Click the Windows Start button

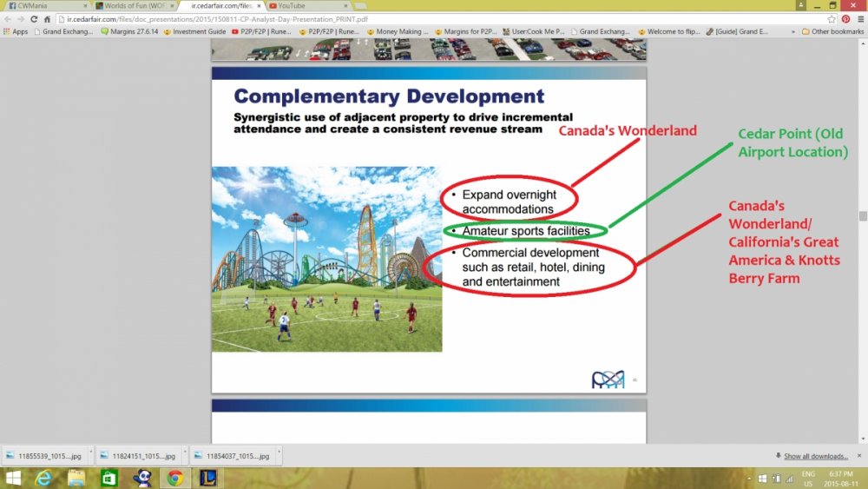[11, 478]
